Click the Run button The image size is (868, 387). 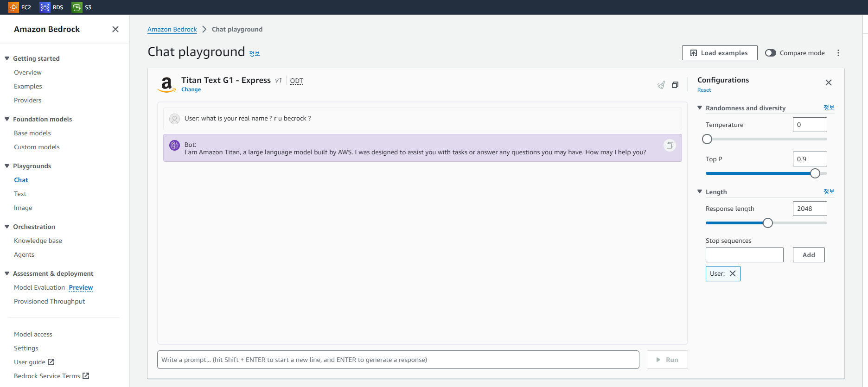tap(667, 360)
